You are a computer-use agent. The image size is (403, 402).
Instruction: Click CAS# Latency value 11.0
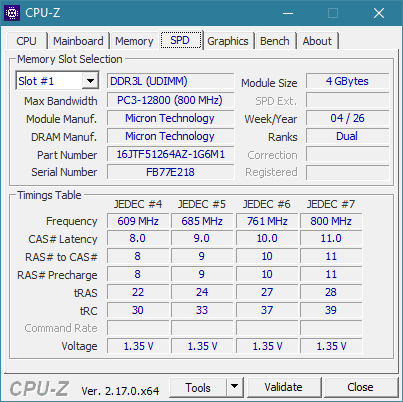pos(331,239)
